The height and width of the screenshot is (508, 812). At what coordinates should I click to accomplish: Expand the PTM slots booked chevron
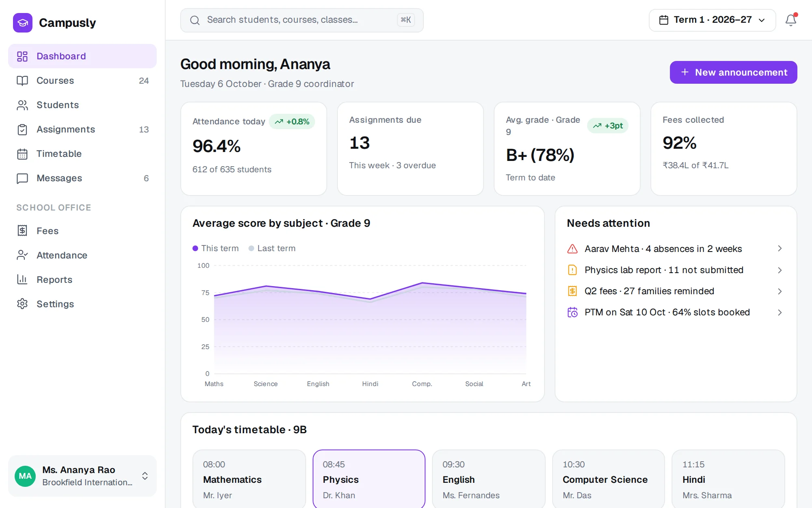pos(780,312)
